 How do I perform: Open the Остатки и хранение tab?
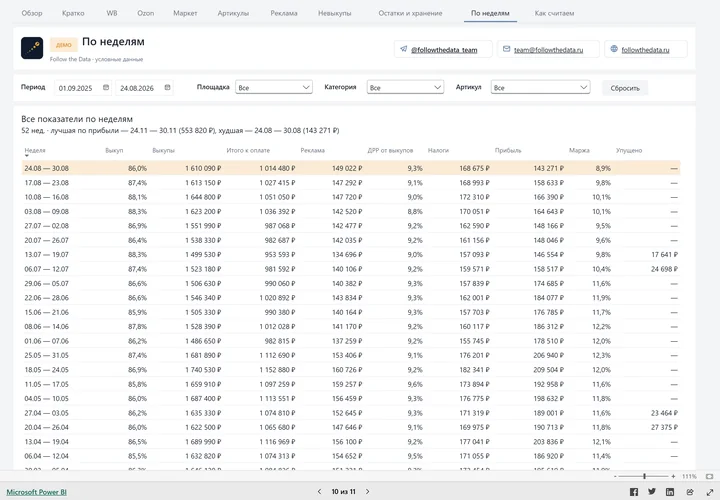click(410, 13)
